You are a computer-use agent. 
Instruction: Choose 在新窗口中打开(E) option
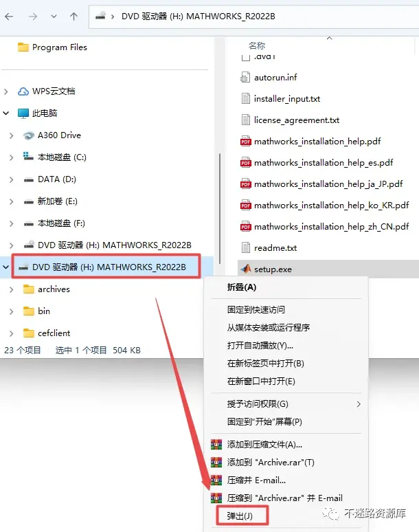click(x=261, y=381)
